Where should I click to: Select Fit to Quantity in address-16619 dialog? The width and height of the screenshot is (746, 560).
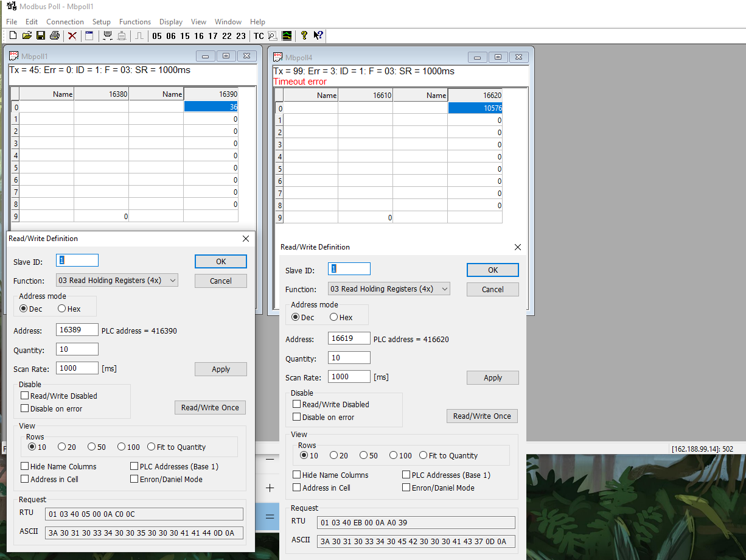click(448, 455)
